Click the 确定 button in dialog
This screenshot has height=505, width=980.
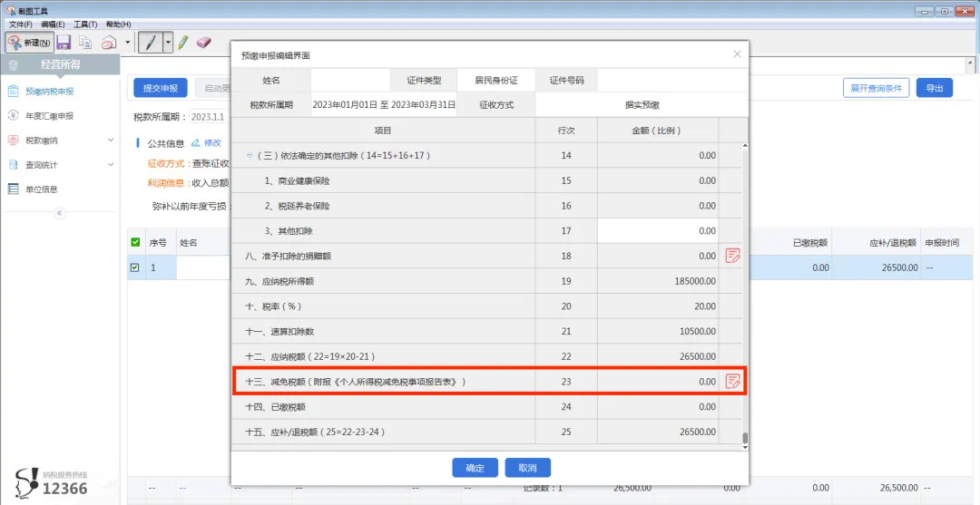tap(475, 468)
